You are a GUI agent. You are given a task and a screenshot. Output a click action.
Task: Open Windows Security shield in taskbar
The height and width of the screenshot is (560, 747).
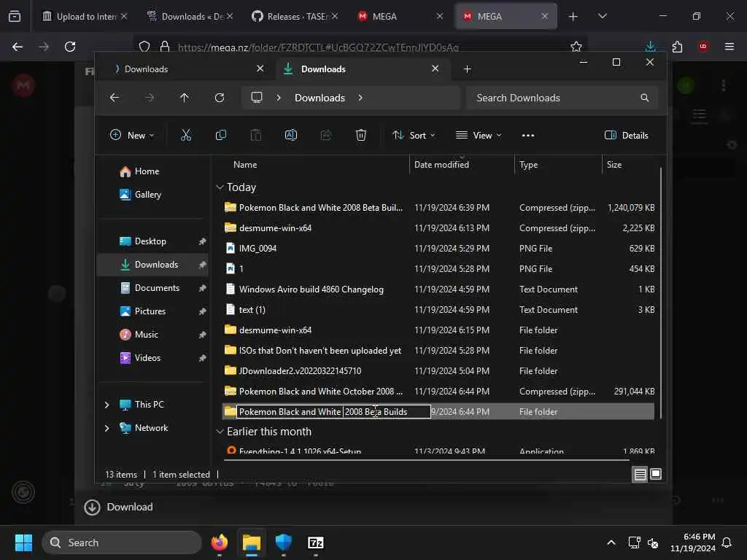tap(284, 542)
